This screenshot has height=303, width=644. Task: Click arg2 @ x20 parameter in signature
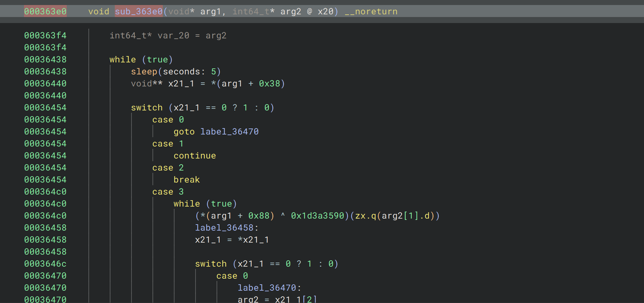(307, 11)
